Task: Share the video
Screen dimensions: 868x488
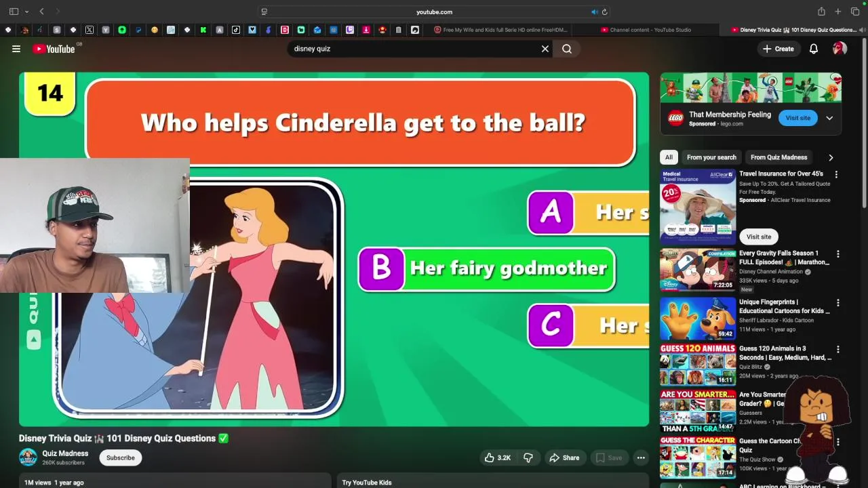Action: point(564,457)
